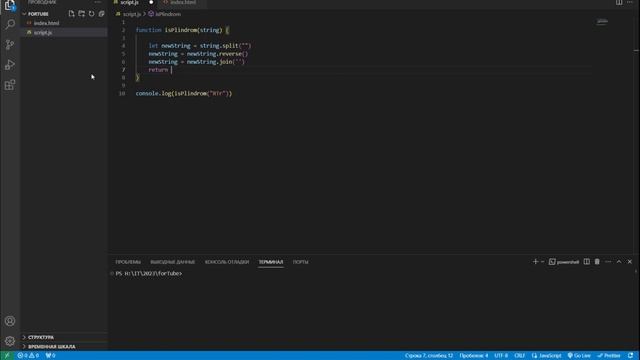This screenshot has width=640, height=360.
Task: Change the UTF-8 encoding
Action: point(501,356)
